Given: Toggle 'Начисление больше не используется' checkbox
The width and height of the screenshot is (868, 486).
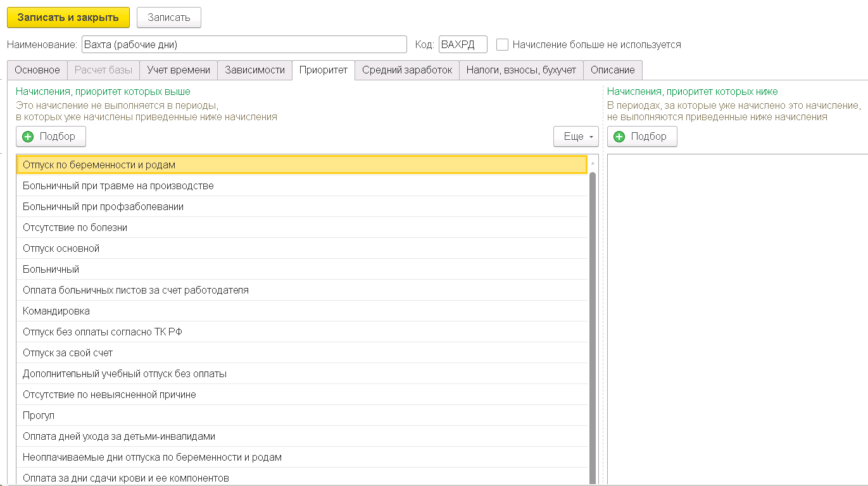Looking at the screenshot, I should 503,44.
